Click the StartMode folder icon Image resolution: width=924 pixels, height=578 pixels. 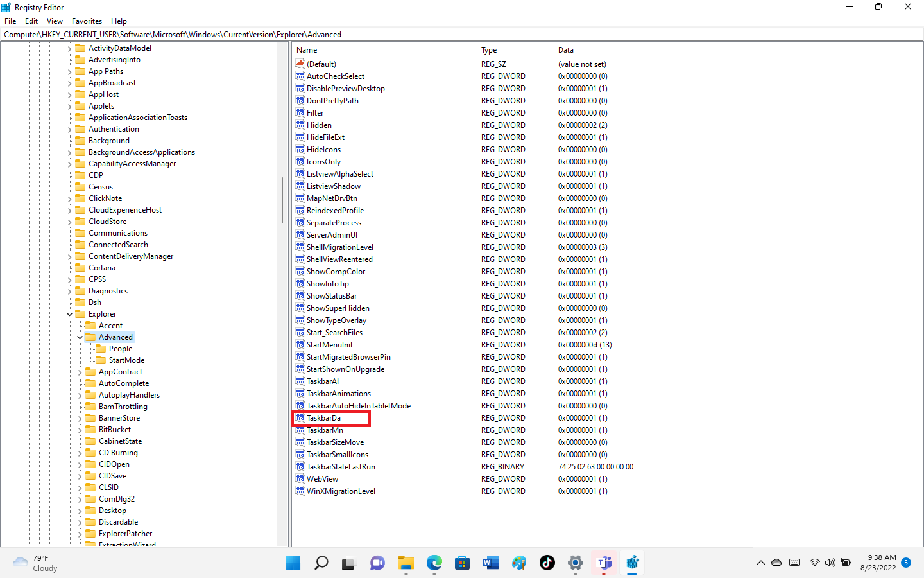pos(101,360)
